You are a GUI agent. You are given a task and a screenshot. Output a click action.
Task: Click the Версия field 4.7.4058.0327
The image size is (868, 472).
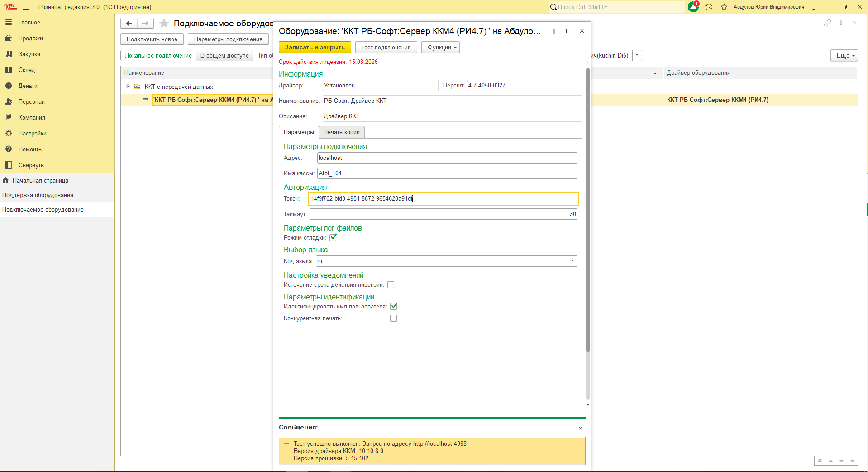(x=525, y=85)
